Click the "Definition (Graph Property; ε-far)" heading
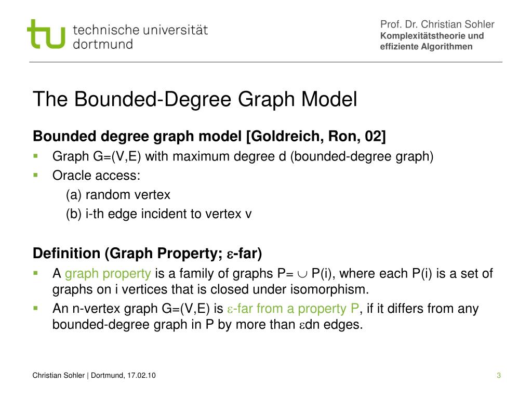Screen dimensions: 532x399 pyautogui.click(x=148, y=254)
